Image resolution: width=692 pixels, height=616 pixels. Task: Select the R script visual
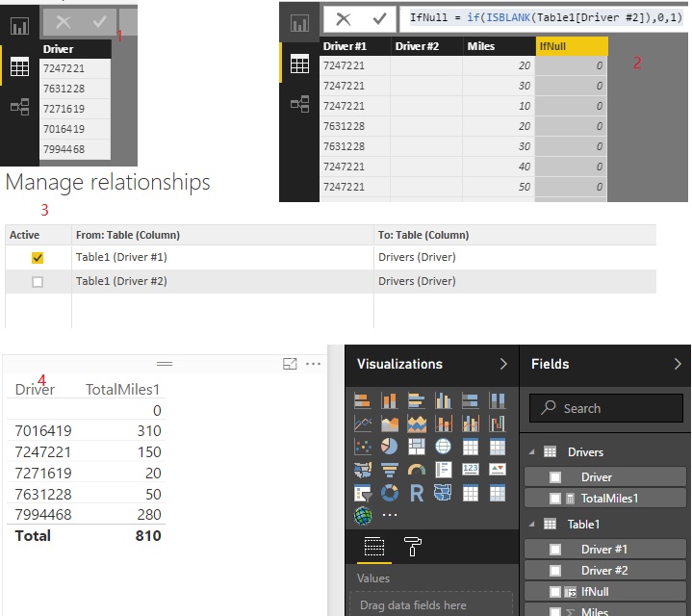[416, 493]
